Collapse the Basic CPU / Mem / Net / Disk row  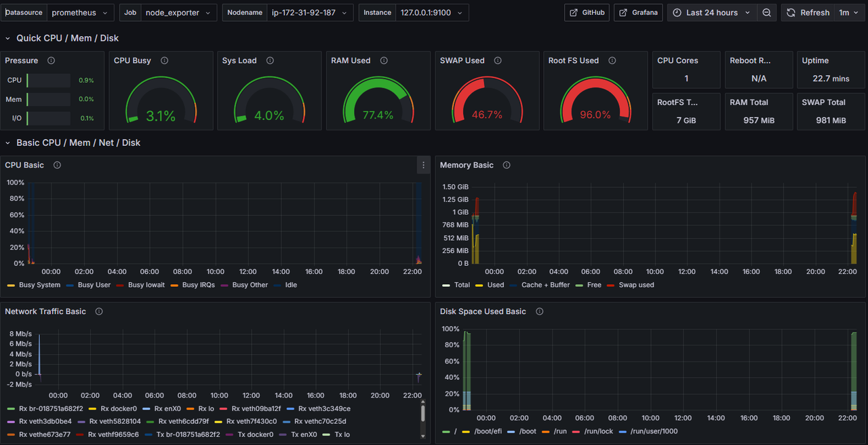tap(71, 142)
